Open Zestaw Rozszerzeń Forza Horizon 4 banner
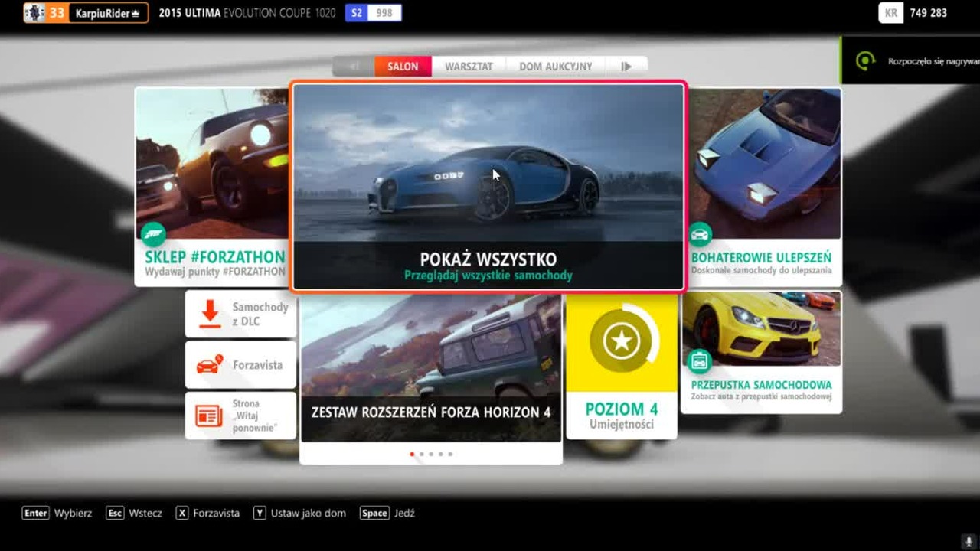The width and height of the screenshot is (980, 551). coord(431,369)
